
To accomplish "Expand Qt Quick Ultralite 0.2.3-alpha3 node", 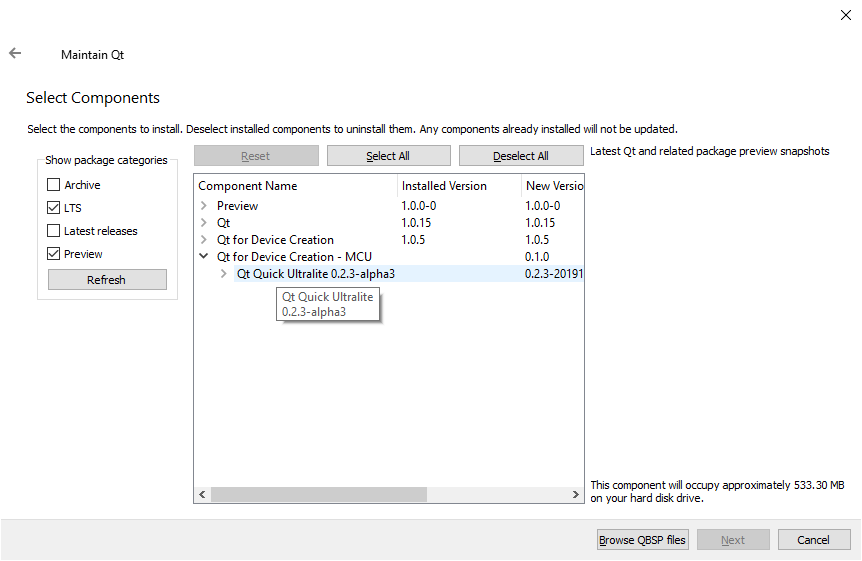I will (223, 273).
